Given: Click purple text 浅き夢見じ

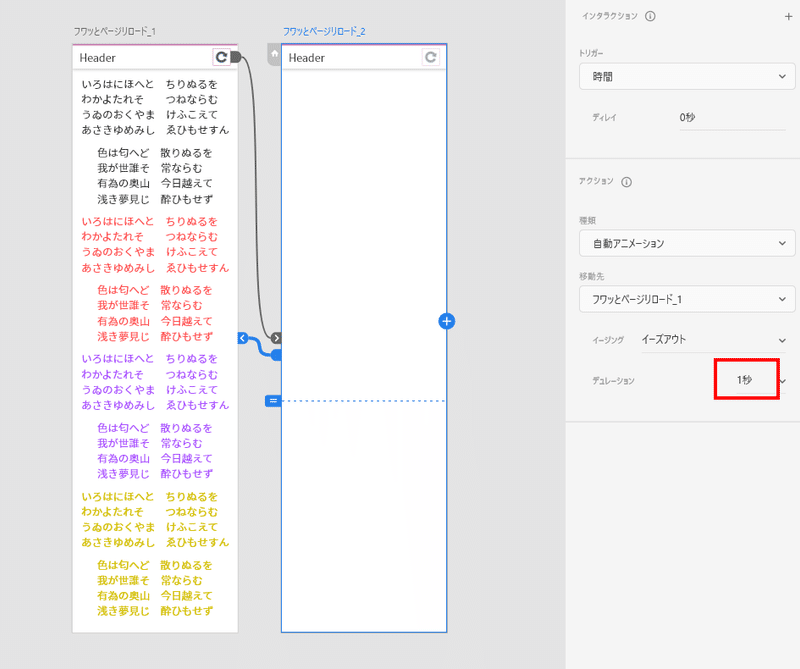Looking at the screenshot, I should click(x=123, y=474).
